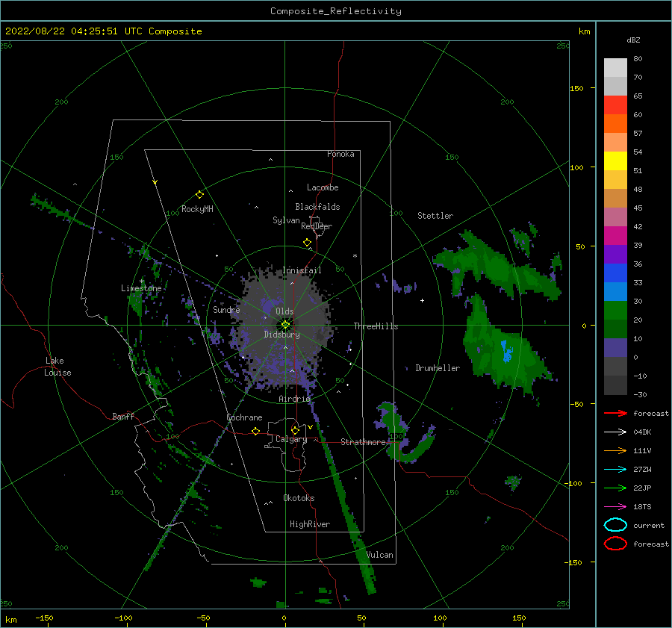Image resolution: width=672 pixels, height=628 pixels.
Task: Select the cyan 27ZW arrow icon
Action: point(615,470)
